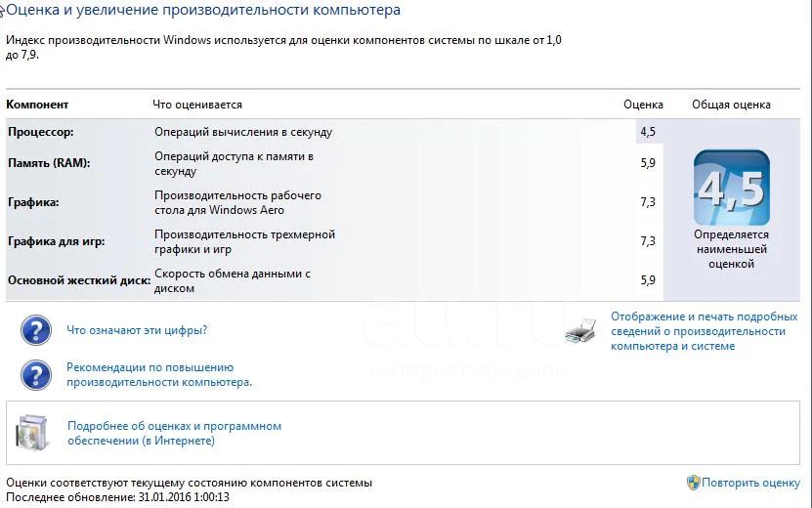Select the "Процессор" component row

click(334, 132)
